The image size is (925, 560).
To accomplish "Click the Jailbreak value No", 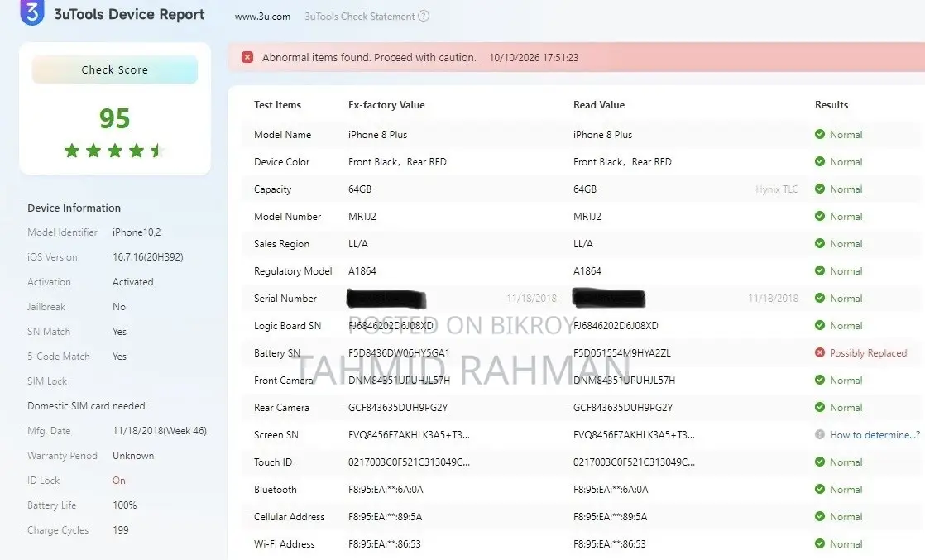I will click(119, 307).
